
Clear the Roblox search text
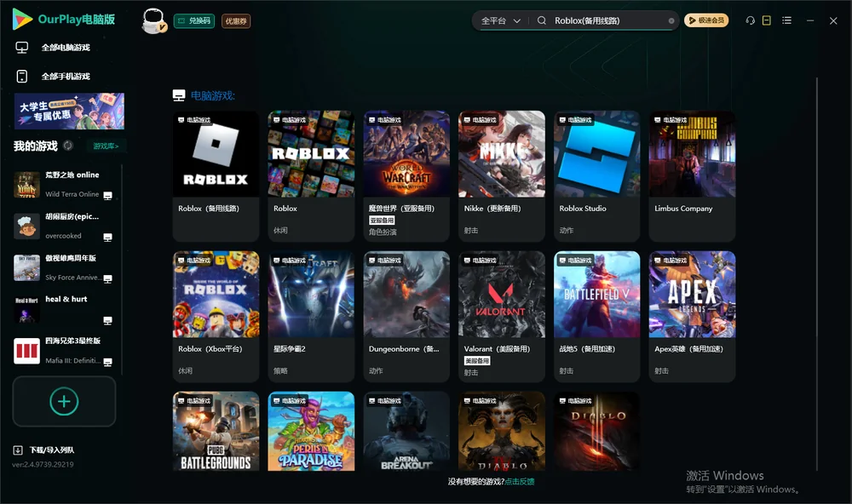pos(671,20)
